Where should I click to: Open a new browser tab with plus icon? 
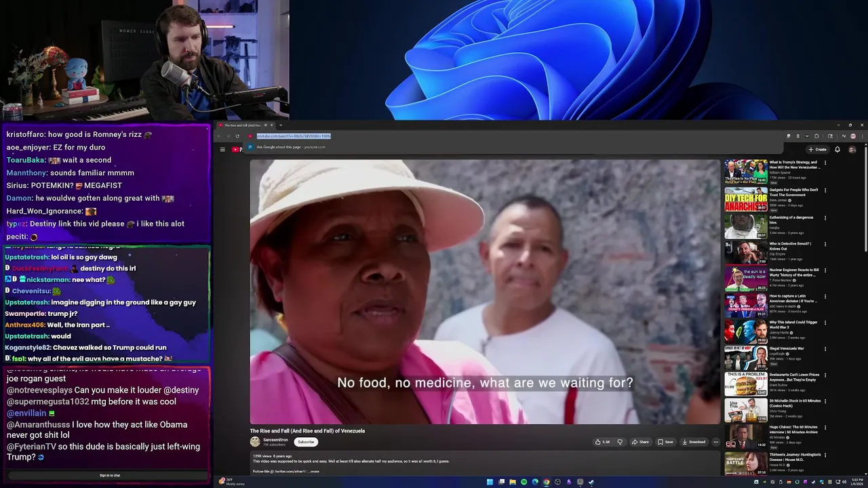[281, 125]
